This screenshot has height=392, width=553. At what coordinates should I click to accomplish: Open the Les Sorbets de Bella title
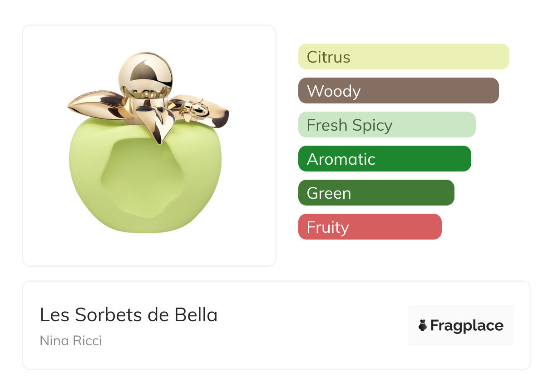click(128, 315)
